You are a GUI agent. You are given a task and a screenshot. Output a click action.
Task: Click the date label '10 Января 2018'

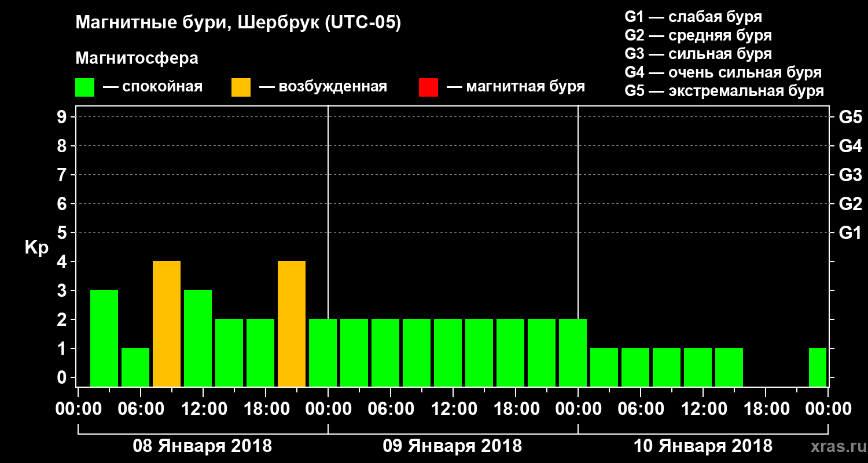703,446
